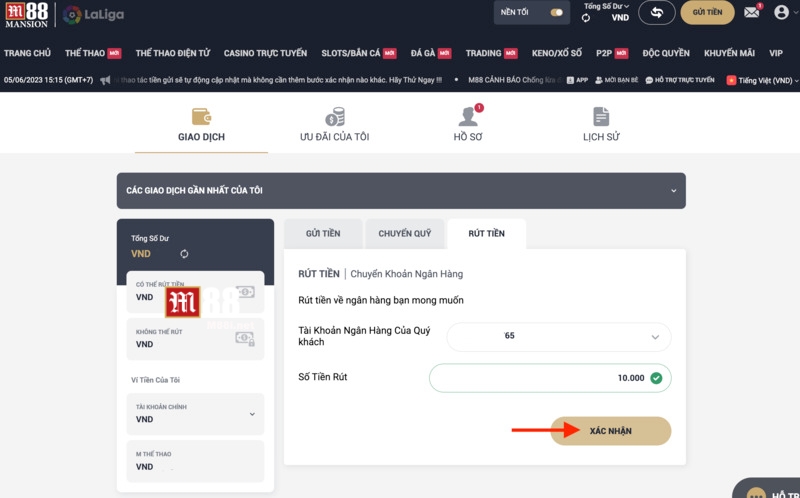Image resolution: width=800 pixels, height=498 pixels.
Task: Toggle the Nền Tối dark mode switch
Action: coord(557,13)
